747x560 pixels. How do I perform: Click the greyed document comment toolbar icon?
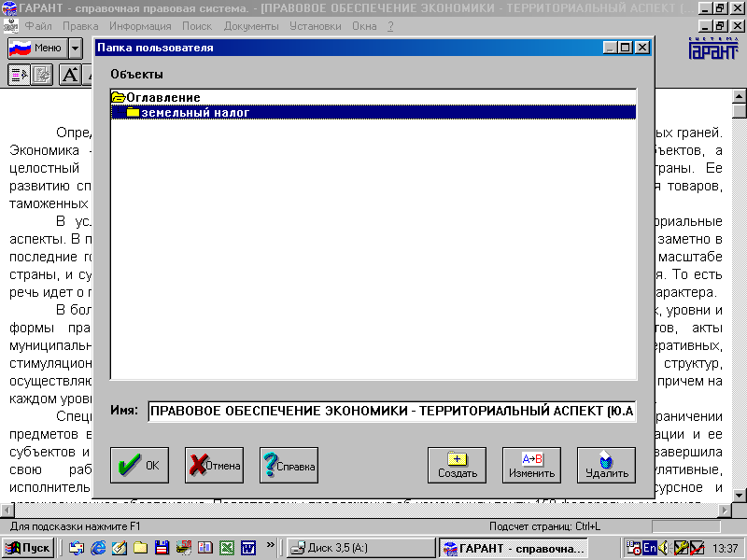tap(42, 75)
